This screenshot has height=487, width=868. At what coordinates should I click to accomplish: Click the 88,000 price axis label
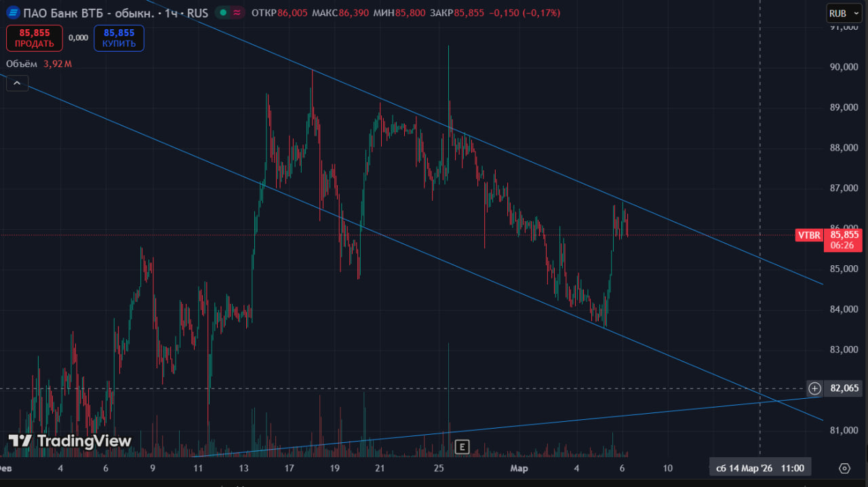tap(844, 148)
